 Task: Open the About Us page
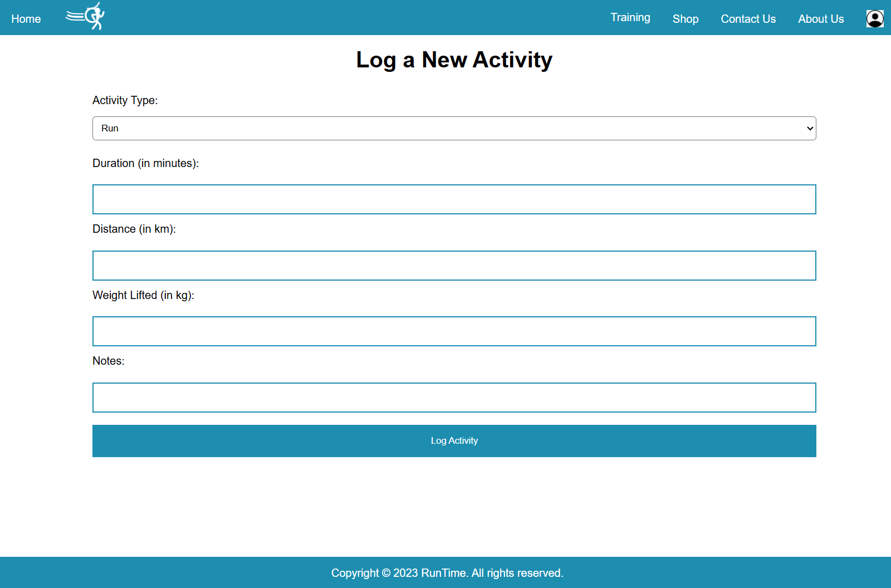pyautogui.click(x=821, y=19)
